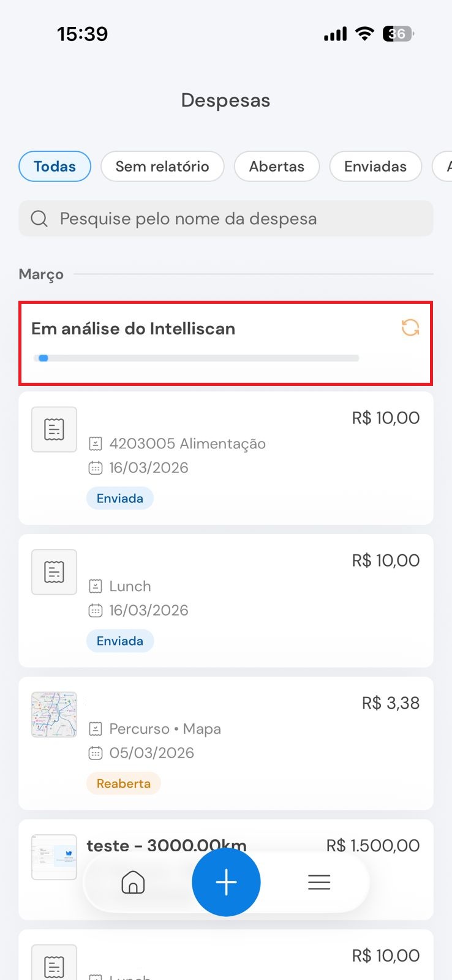Screen dimensions: 452x980
Task: Tap receipt icon of Alimentação expense
Action: 54,429
